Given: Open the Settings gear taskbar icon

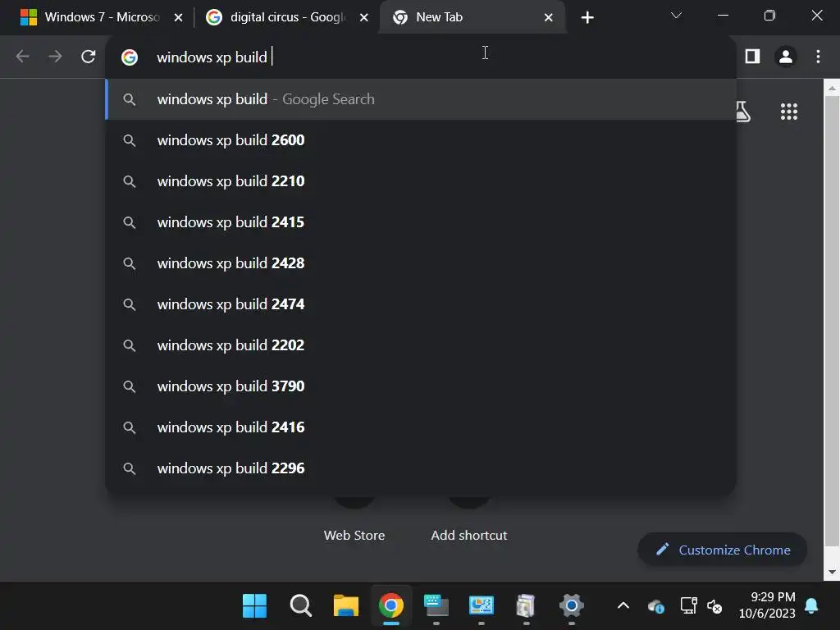Looking at the screenshot, I should coord(572,605).
